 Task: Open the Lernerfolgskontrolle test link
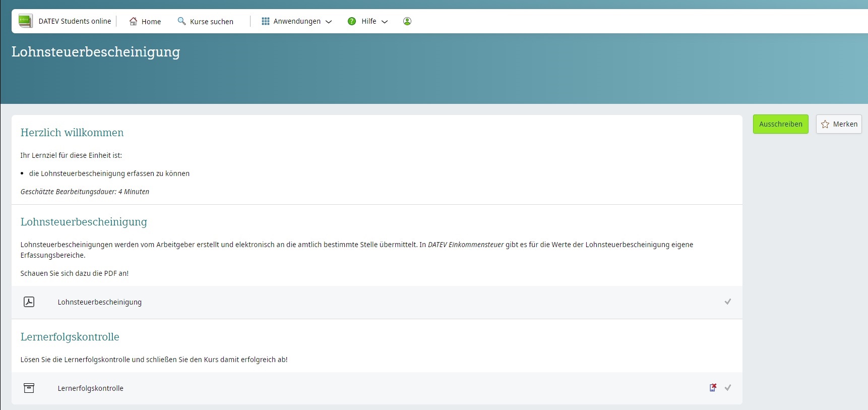click(90, 388)
